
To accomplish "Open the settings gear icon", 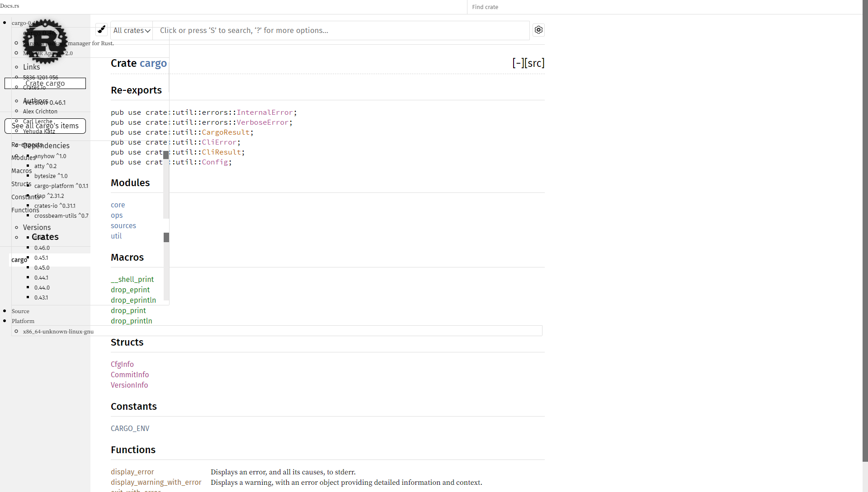I will pyautogui.click(x=538, y=30).
